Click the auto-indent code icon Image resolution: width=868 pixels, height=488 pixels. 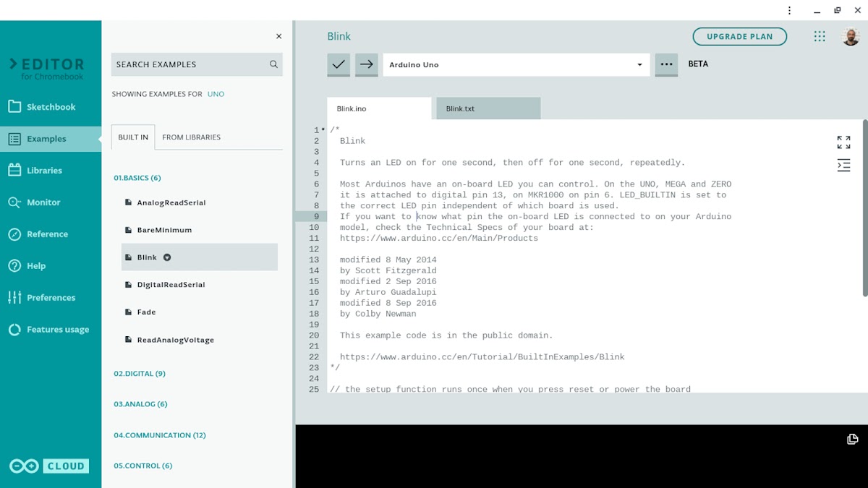coord(843,166)
